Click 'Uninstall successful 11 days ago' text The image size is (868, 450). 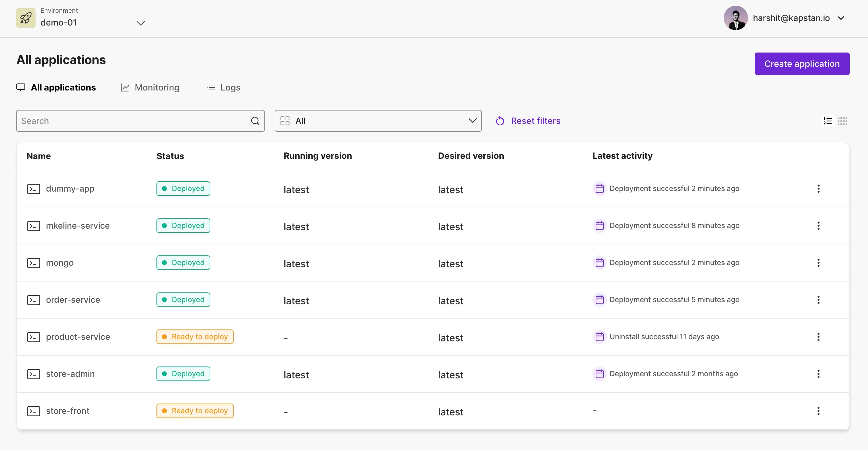[x=664, y=337]
